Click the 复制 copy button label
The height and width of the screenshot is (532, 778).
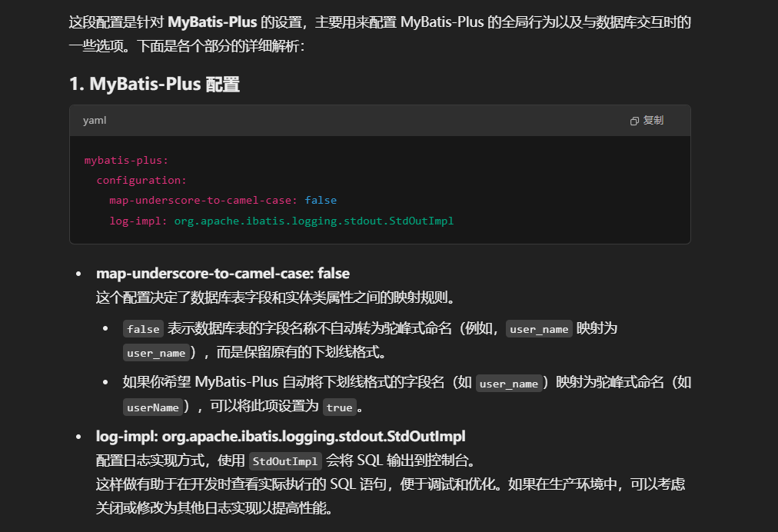(x=653, y=121)
